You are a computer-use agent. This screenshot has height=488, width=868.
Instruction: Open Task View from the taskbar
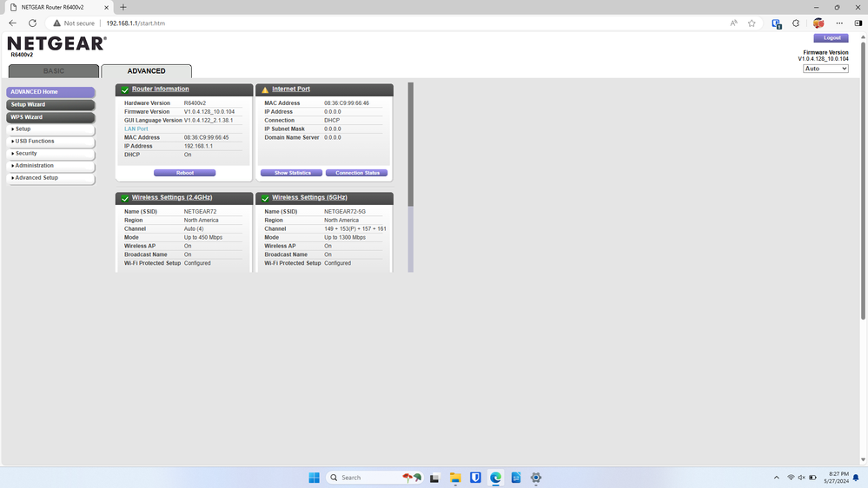[434, 478]
